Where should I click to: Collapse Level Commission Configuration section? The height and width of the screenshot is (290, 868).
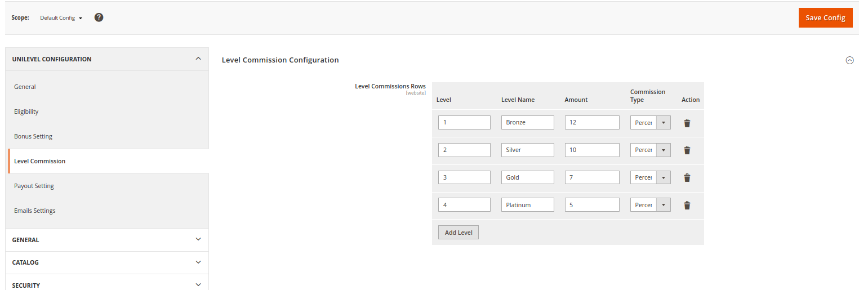point(849,60)
